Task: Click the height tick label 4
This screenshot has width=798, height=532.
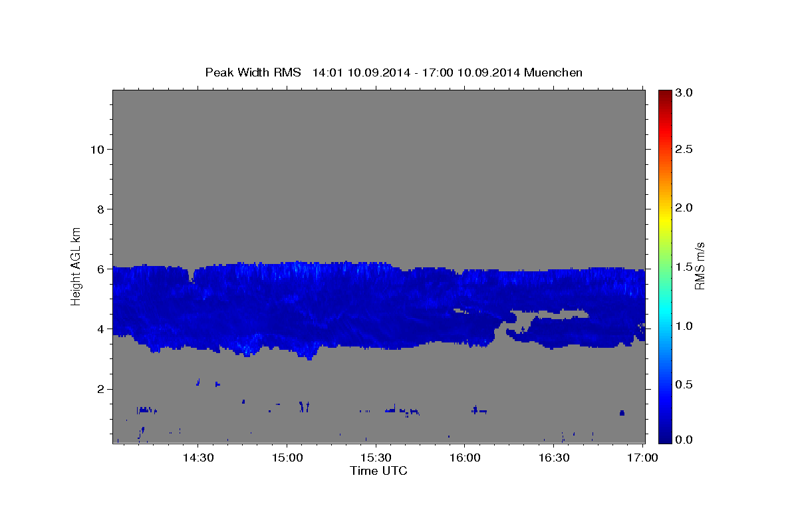Action: point(100,329)
